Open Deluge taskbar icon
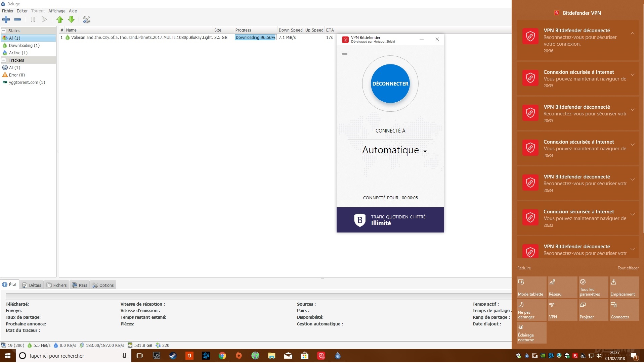 [x=338, y=356]
